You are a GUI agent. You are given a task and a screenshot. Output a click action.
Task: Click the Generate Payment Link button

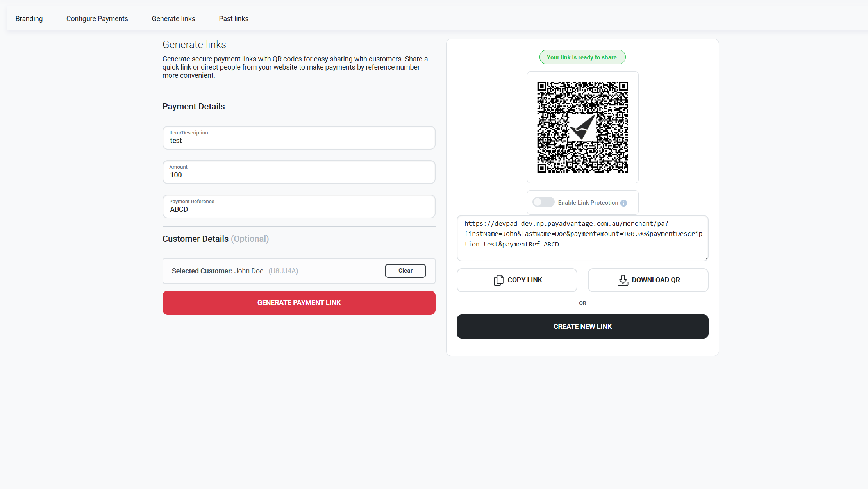click(299, 303)
